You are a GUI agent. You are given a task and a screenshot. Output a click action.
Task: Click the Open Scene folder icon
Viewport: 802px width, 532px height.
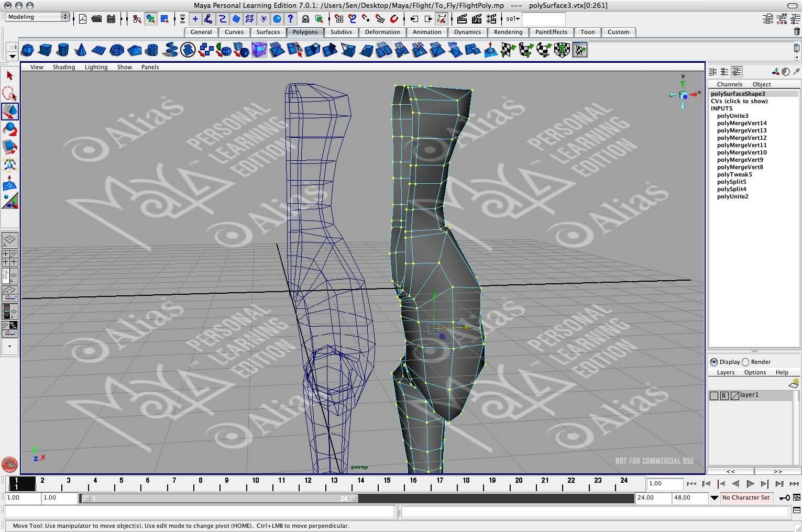click(96, 19)
